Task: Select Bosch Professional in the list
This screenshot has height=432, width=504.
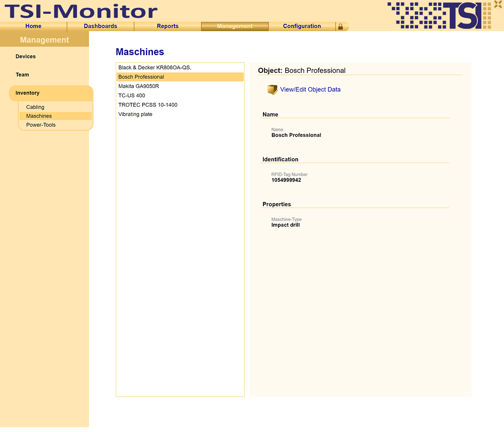Action: tap(180, 77)
